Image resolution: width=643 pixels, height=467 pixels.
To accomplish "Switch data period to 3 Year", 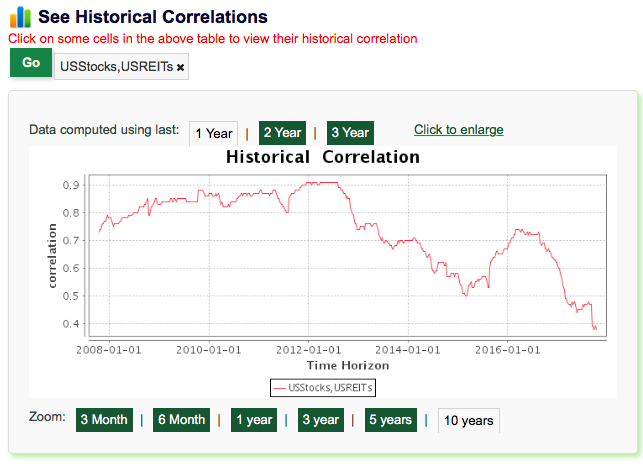I will click(x=350, y=133).
